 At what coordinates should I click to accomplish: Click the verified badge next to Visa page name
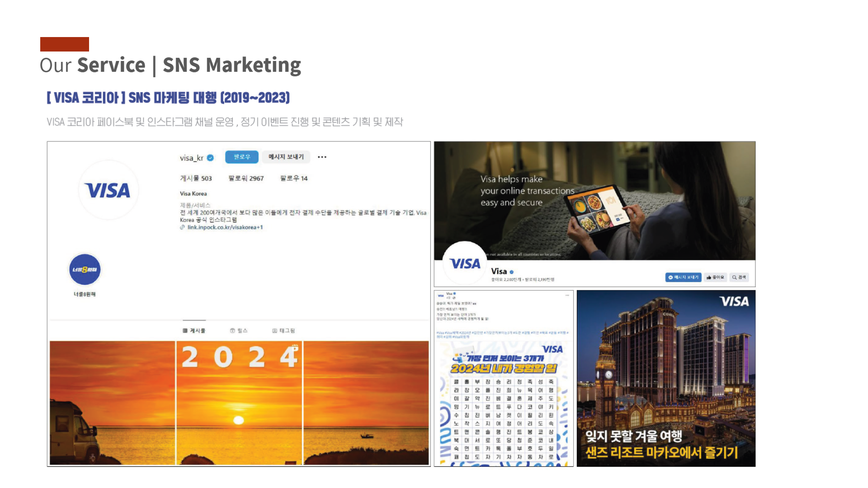512,272
